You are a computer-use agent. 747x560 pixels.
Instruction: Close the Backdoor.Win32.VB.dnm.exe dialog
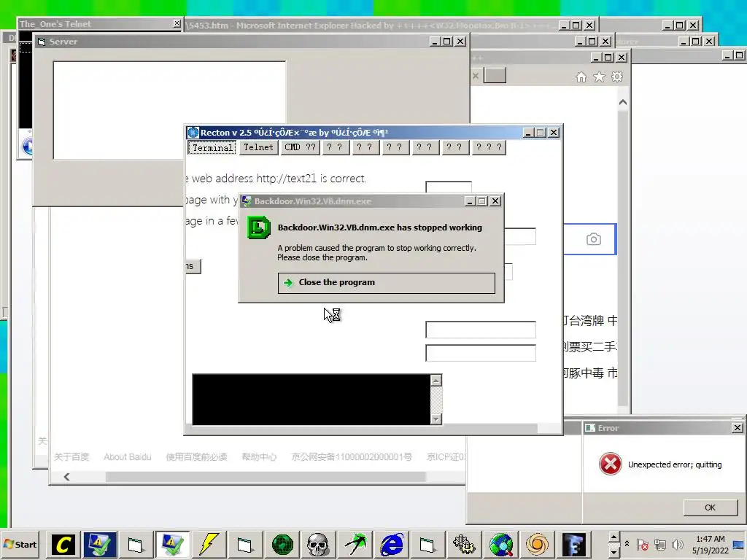coord(495,201)
